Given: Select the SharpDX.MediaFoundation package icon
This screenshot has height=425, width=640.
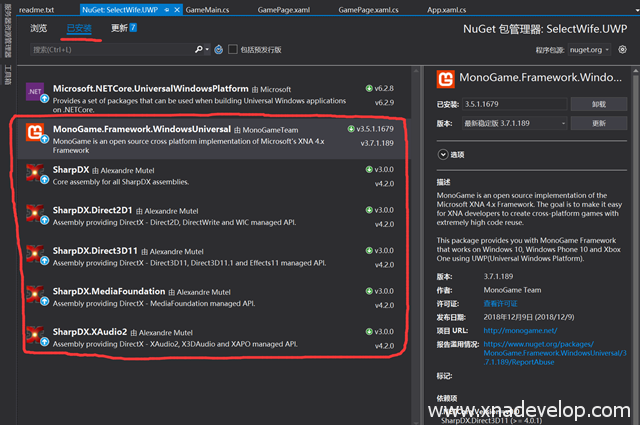Looking at the screenshot, I should tap(34, 297).
